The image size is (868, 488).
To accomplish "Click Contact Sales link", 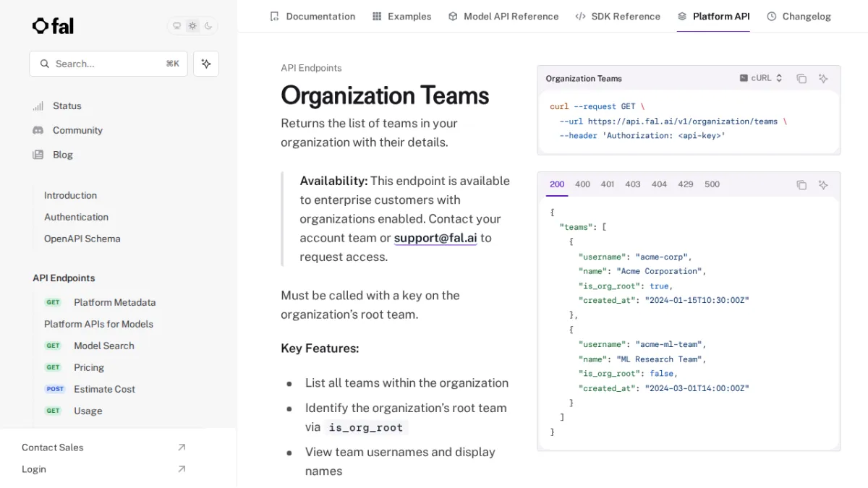I will point(52,448).
